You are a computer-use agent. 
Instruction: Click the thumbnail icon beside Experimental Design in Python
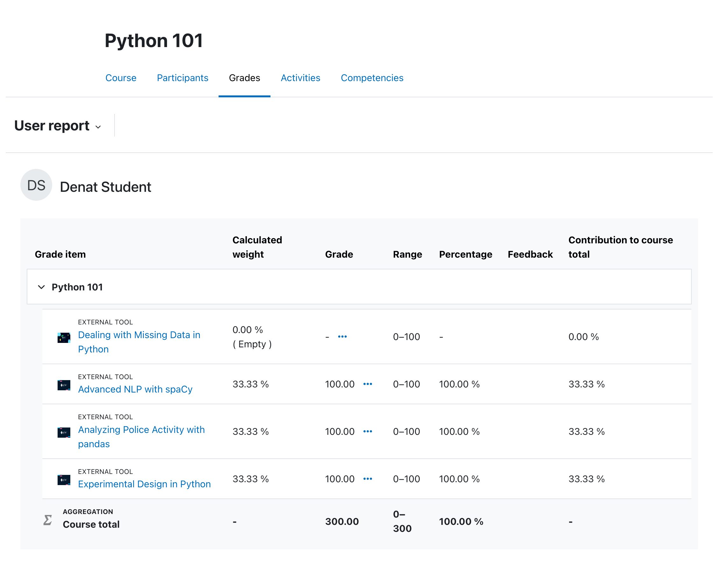tap(63, 480)
